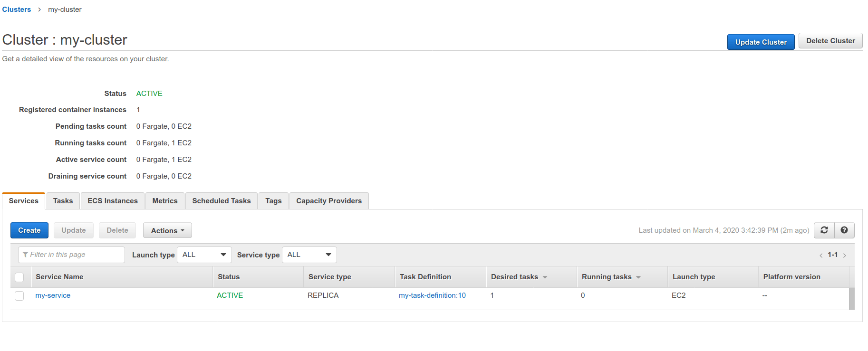The height and width of the screenshot is (351, 868).
Task: Toggle the select-all services checkbox
Action: click(x=19, y=277)
